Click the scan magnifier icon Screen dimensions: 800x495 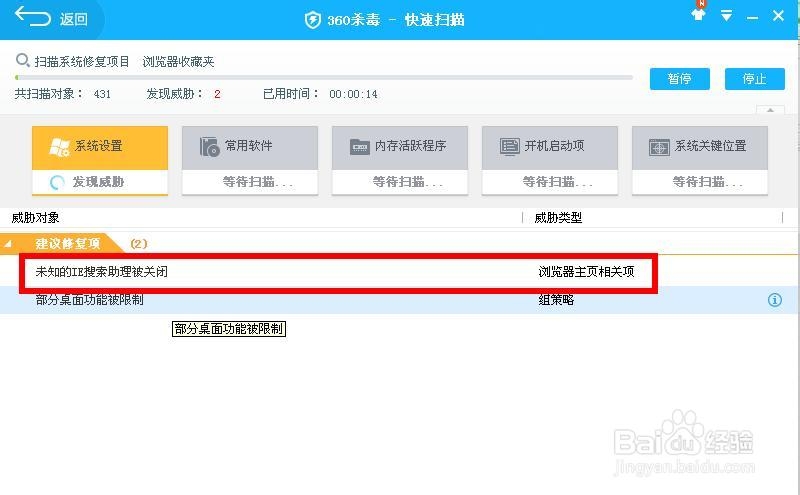pos(22,61)
